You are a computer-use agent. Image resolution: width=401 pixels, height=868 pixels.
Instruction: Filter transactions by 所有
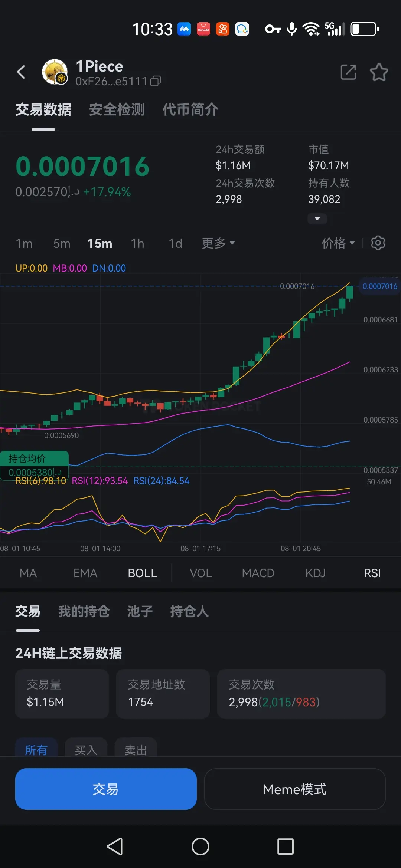pos(36,748)
